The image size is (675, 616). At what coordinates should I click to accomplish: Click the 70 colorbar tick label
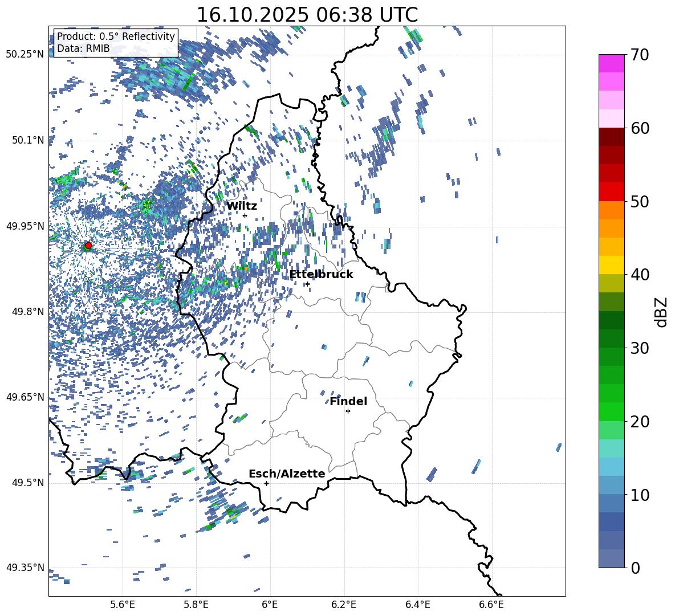[640, 55]
